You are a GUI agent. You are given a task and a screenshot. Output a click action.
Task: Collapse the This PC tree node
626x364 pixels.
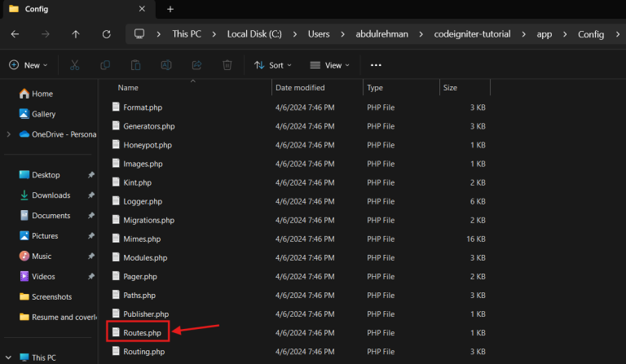coord(8,357)
